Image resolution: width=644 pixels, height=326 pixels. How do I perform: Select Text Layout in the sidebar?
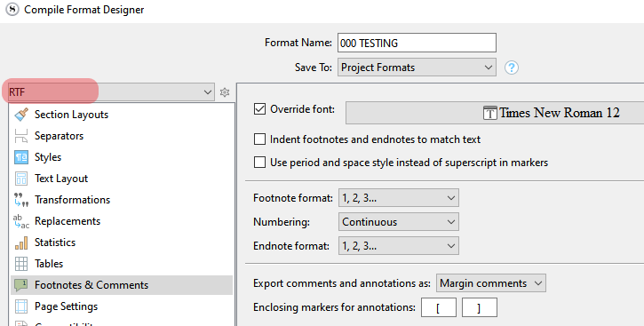122,179
